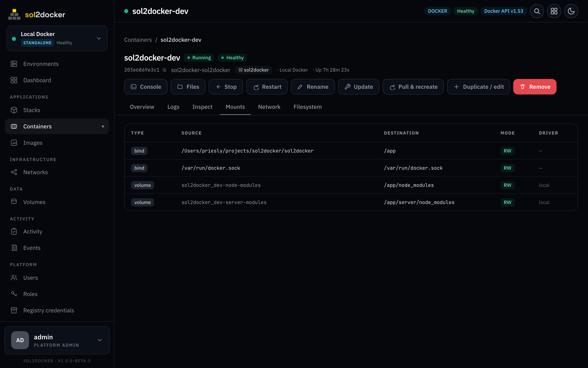Click Docker API v1.53 badge

tap(504, 11)
